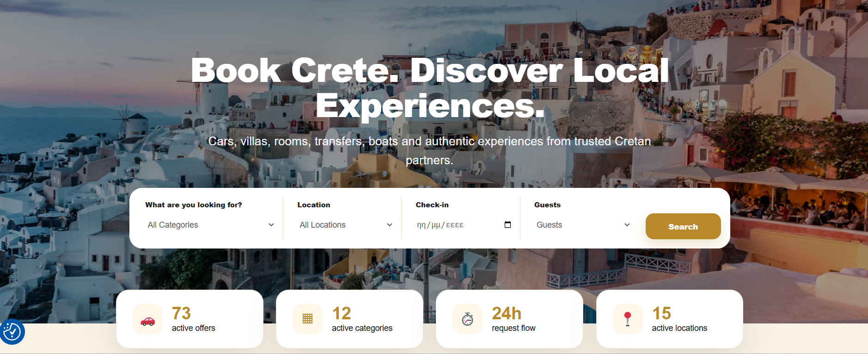This screenshot has height=354, width=868.
Task: Open the All Categories dropdown
Action: (211, 225)
